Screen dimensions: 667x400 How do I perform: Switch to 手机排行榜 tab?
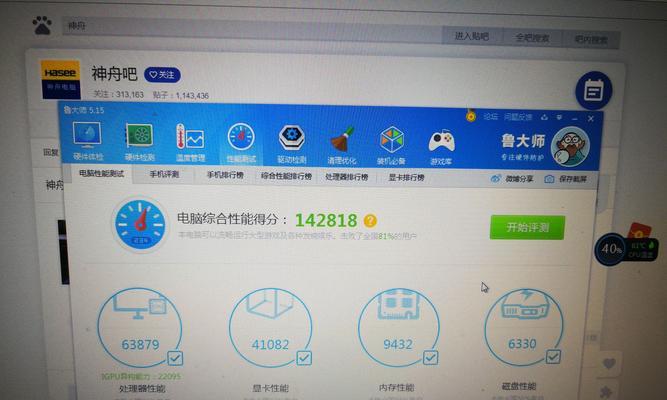(225, 175)
